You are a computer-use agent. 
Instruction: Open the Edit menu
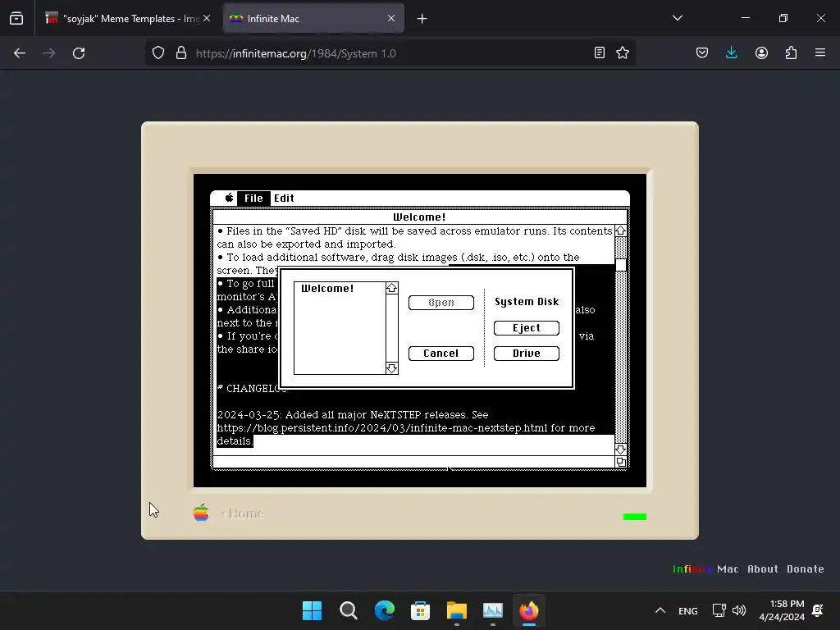point(284,199)
